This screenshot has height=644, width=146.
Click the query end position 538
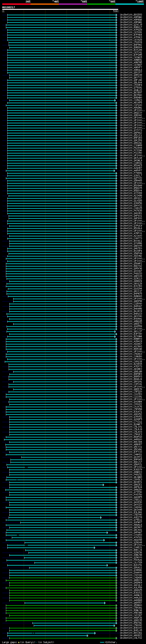point(115,11)
